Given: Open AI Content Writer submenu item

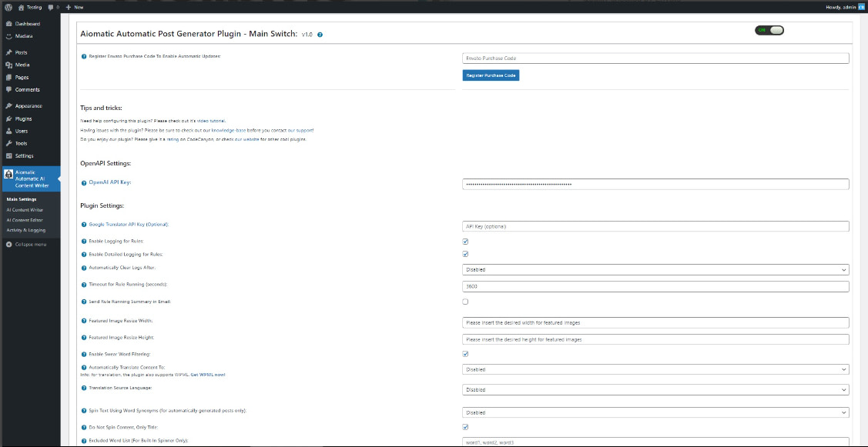Looking at the screenshot, I should 25,209.
